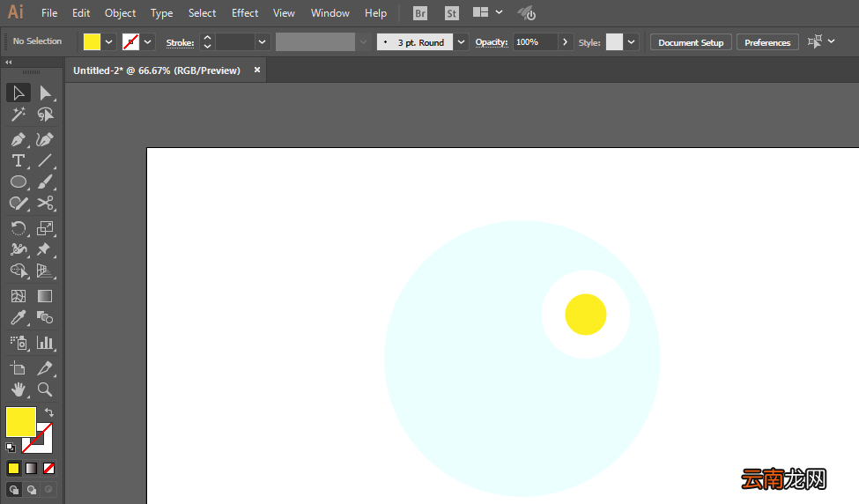
Task: Pick the Magic Wand tool
Action: tap(19, 114)
